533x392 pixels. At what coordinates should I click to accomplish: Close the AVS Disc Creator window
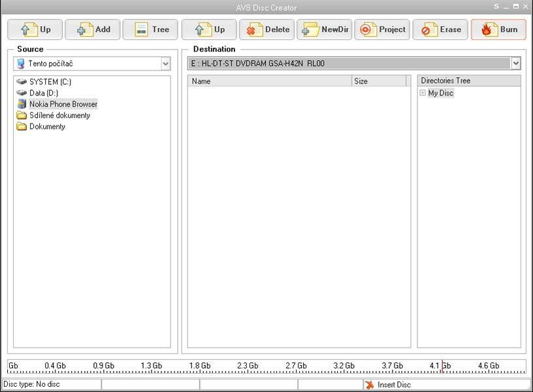(525, 7)
